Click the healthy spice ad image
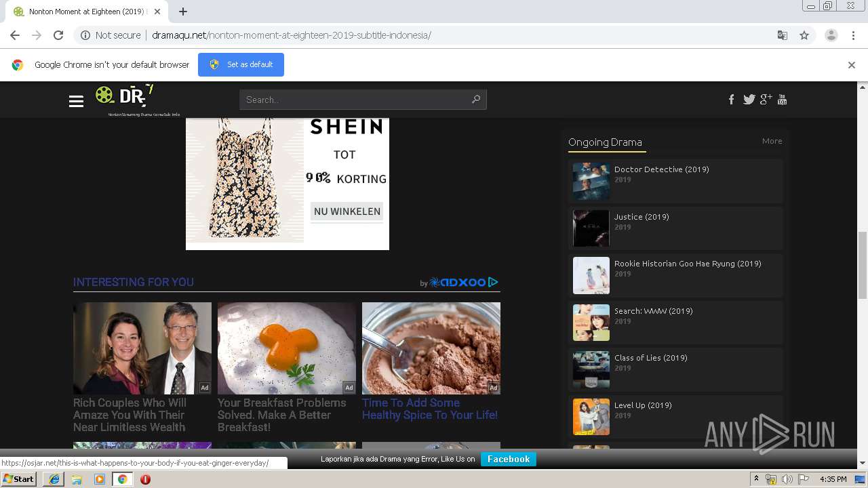 (431, 348)
